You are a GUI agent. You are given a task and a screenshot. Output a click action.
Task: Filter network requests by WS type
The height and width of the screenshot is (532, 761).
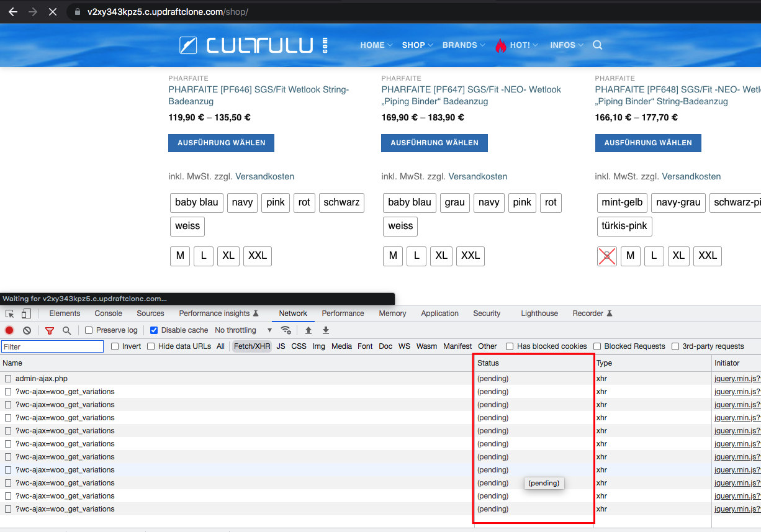click(404, 346)
